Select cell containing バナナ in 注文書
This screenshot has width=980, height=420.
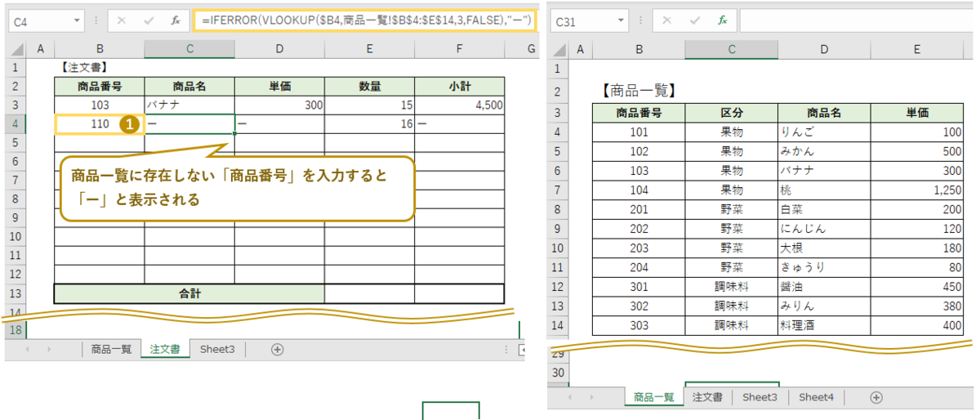[x=189, y=105]
